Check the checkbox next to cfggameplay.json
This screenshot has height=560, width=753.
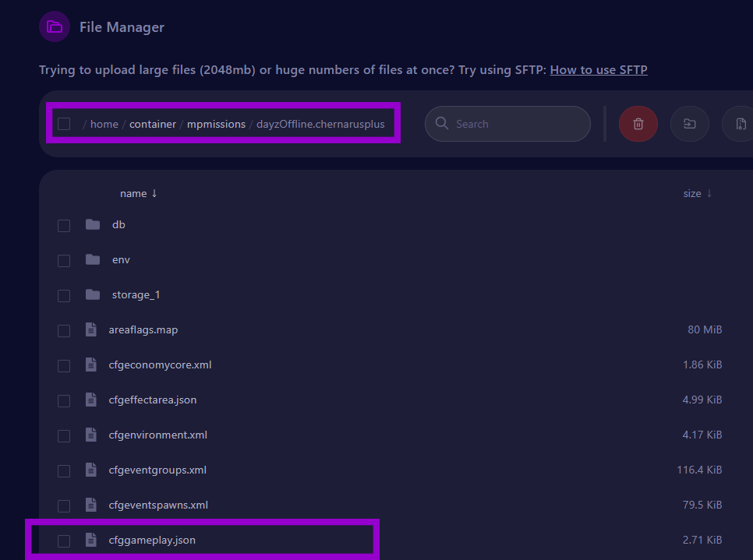pos(63,540)
